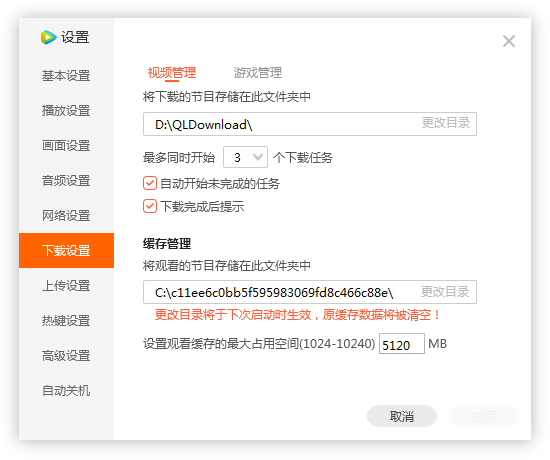Click the 个下载任务 label
This screenshot has width=550, height=460.
coord(303,158)
